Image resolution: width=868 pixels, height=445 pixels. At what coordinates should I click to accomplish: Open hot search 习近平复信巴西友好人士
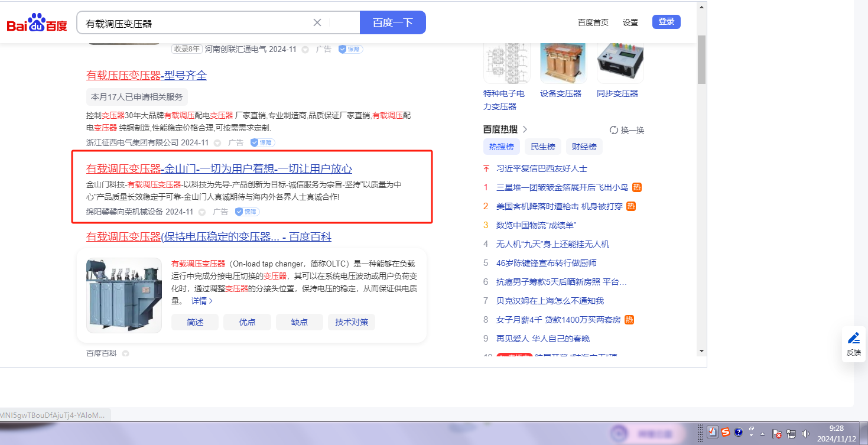click(x=542, y=168)
